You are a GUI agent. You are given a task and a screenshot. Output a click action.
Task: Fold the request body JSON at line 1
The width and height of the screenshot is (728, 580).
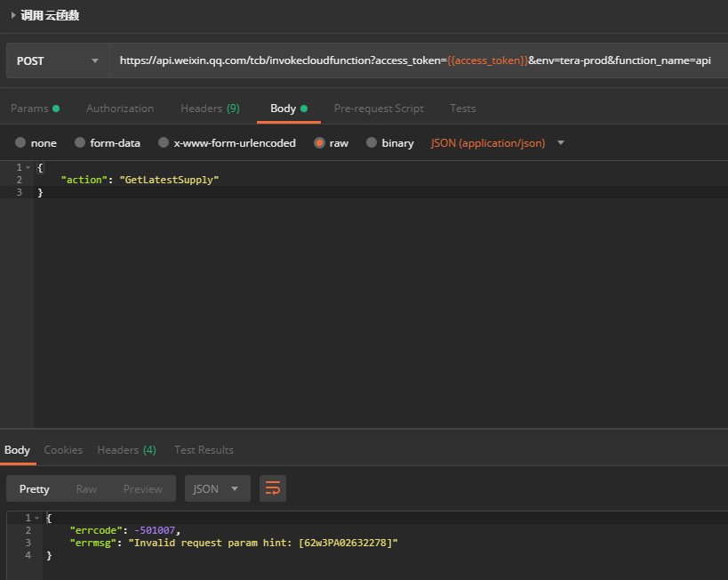pos(28,167)
